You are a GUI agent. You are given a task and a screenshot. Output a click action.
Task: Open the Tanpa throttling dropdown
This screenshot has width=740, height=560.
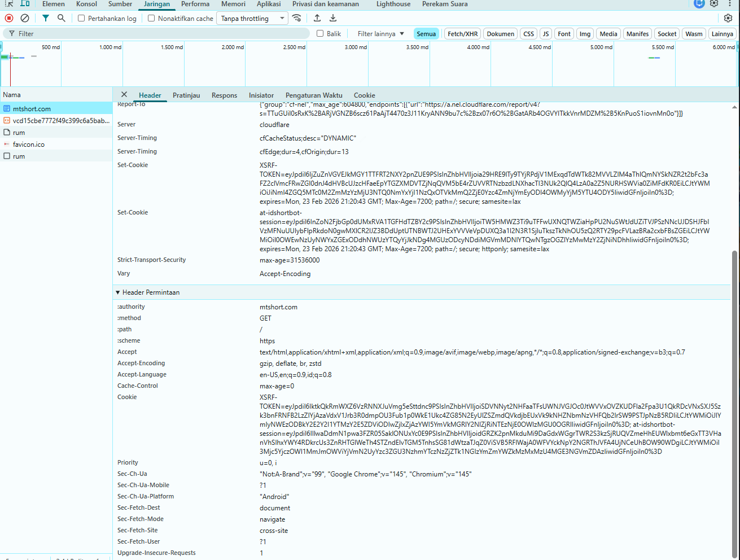point(252,18)
